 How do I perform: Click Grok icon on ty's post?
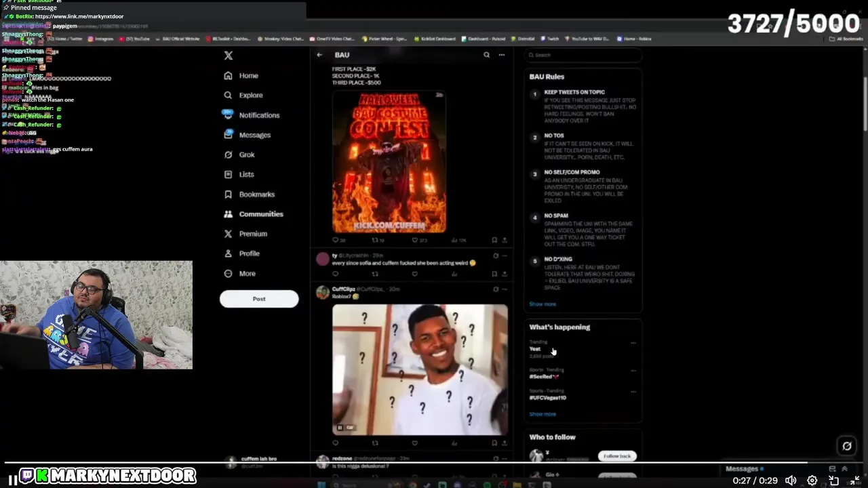(496, 256)
